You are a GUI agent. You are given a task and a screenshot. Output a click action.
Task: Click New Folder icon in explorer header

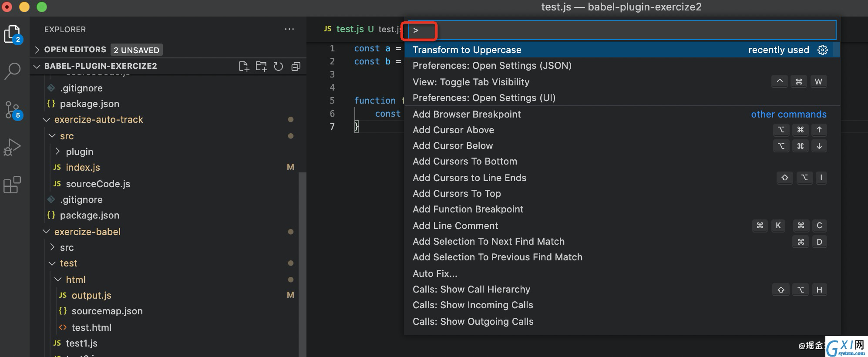click(x=261, y=66)
